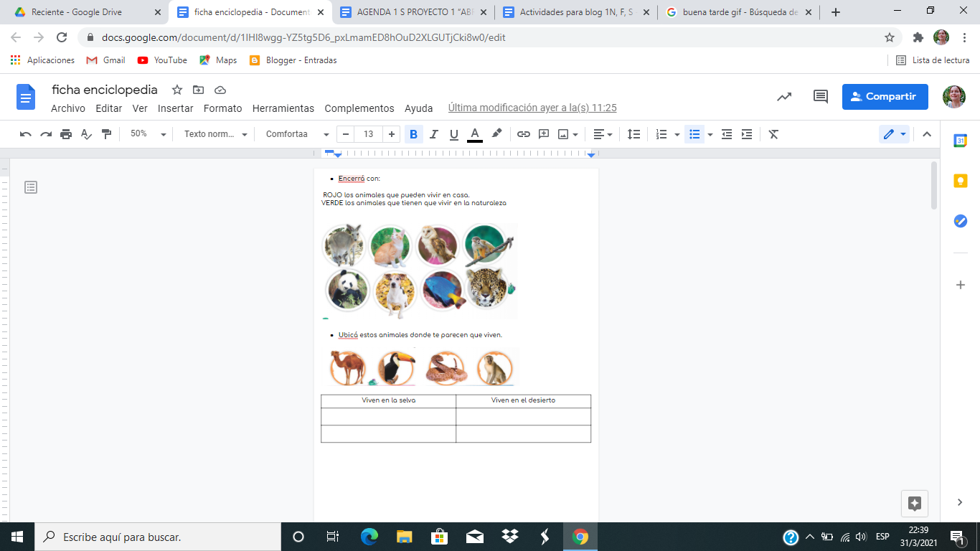
Task: Select the paint format roller icon
Action: [x=106, y=134]
